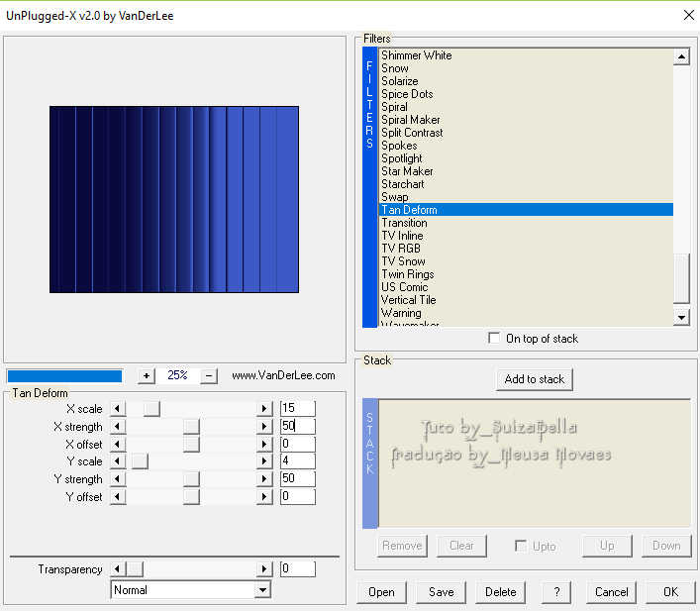Screen dimensions: 700x611
Task: Click X strength right arrow
Action: [264, 427]
